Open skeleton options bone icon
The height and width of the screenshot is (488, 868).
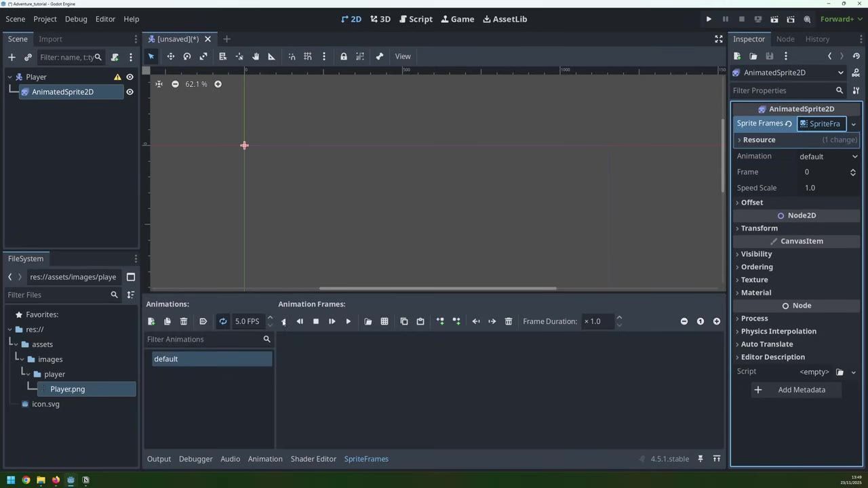[380, 56]
